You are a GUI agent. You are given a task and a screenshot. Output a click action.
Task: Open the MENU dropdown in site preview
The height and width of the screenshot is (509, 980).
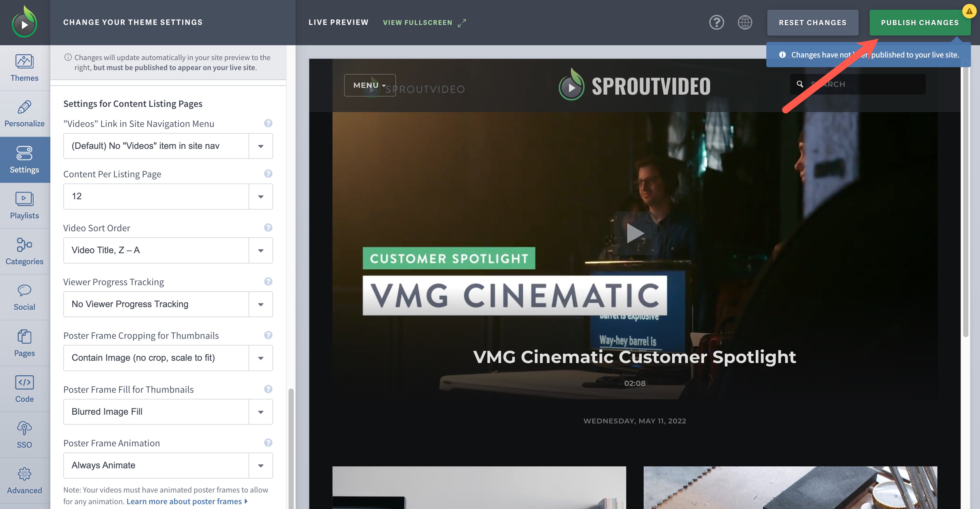[x=369, y=85]
